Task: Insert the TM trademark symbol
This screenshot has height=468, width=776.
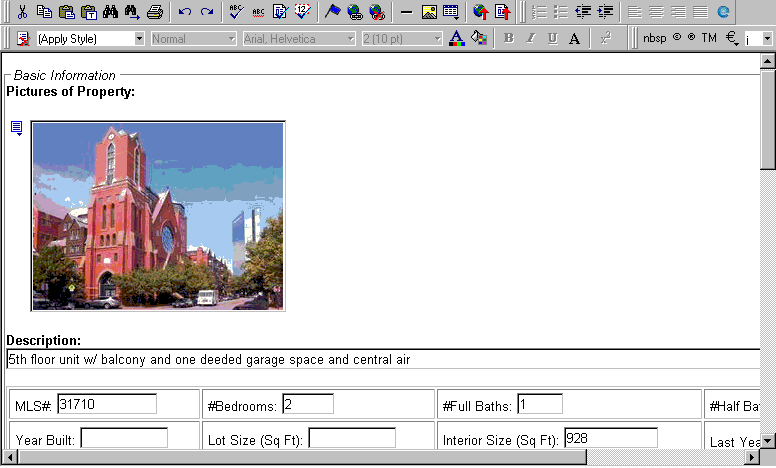Action: (709, 38)
